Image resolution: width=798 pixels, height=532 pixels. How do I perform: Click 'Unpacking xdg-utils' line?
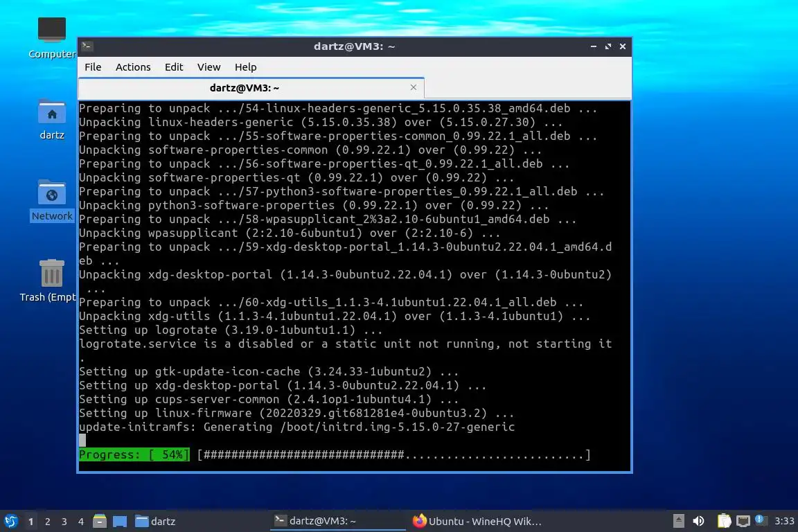[x=335, y=316]
